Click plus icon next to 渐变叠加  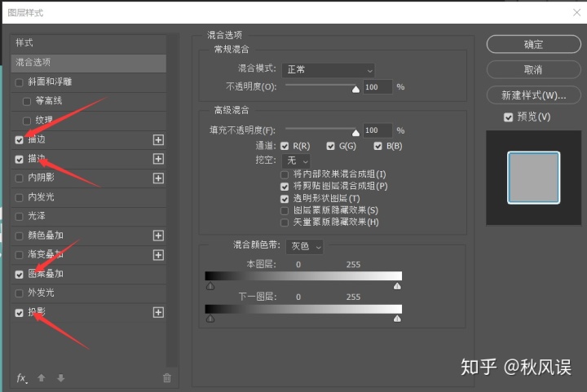tap(158, 255)
